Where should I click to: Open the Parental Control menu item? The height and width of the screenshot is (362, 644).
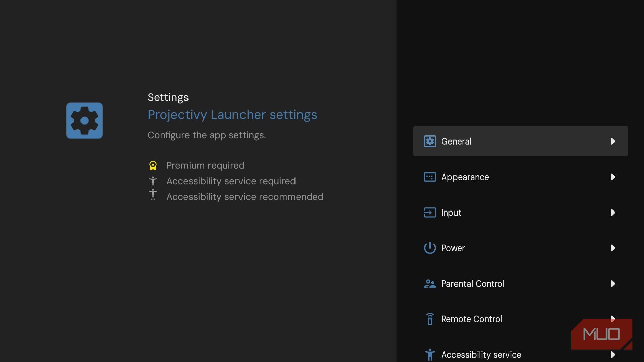(473, 284)
